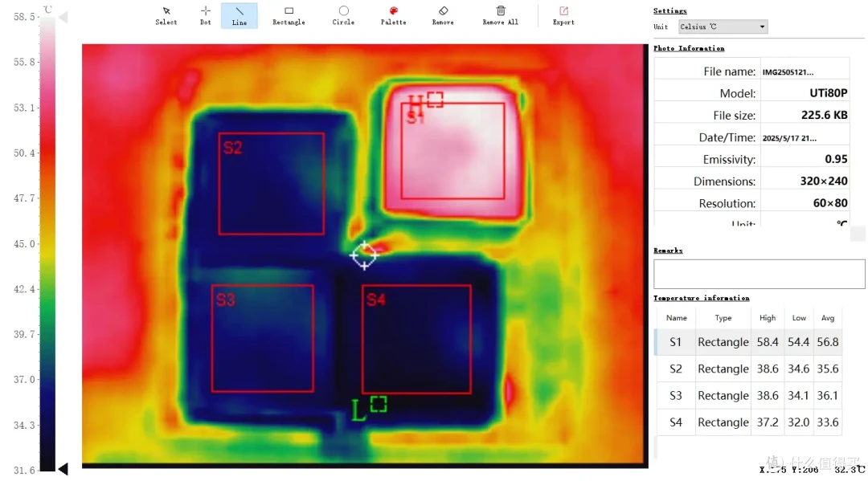Click the Photo Information heading

coord(689,48)
